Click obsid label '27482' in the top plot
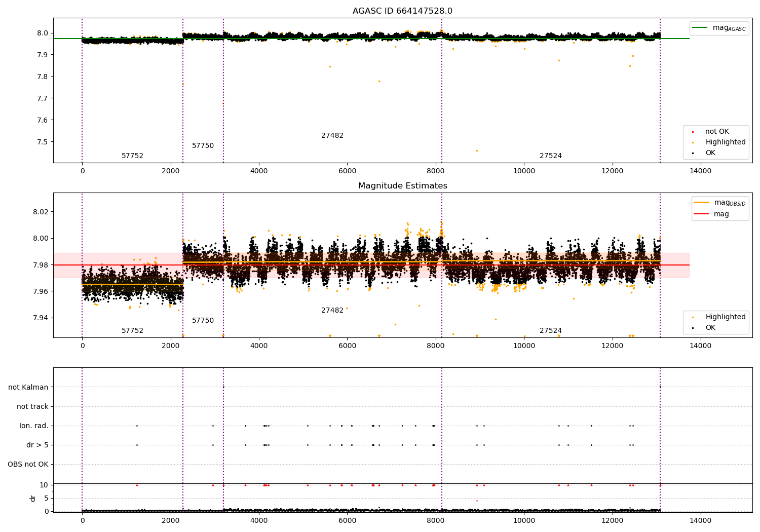 [332, 136]
